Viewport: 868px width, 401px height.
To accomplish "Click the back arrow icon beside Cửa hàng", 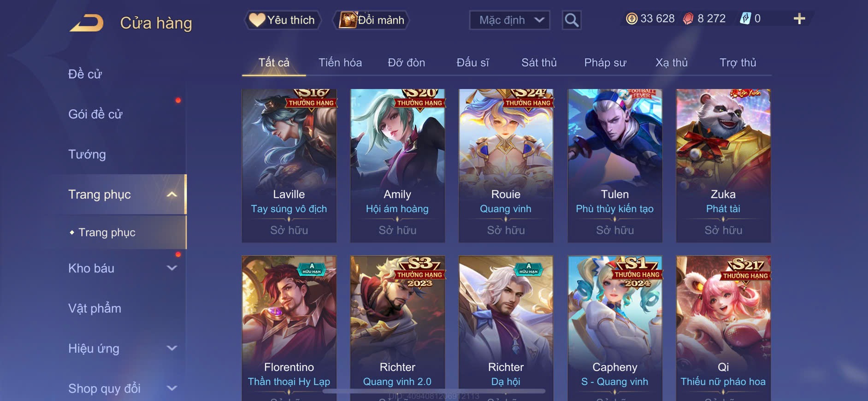I will pyautogui.click(x=87, y=23).
